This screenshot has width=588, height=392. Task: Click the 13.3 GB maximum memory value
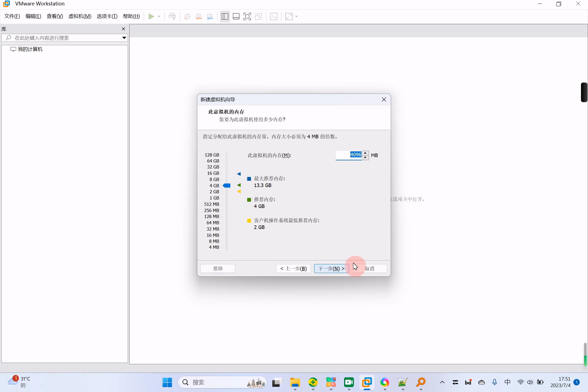tap(263, 185)
